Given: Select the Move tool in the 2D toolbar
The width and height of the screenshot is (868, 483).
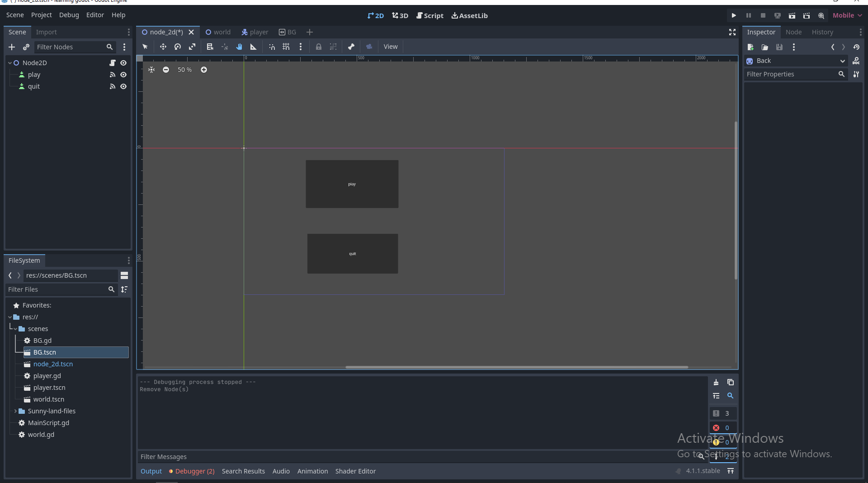Looking at the screenshot, I should coord(163,47).
